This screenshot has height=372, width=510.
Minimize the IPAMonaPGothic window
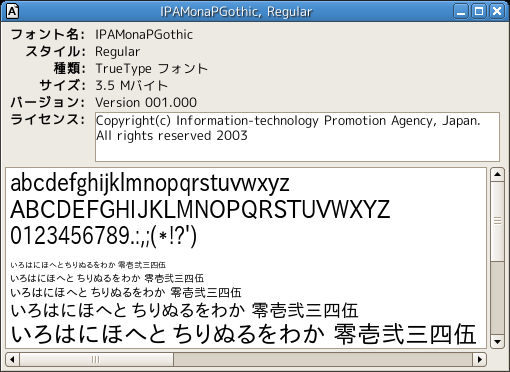coord(461,12)
